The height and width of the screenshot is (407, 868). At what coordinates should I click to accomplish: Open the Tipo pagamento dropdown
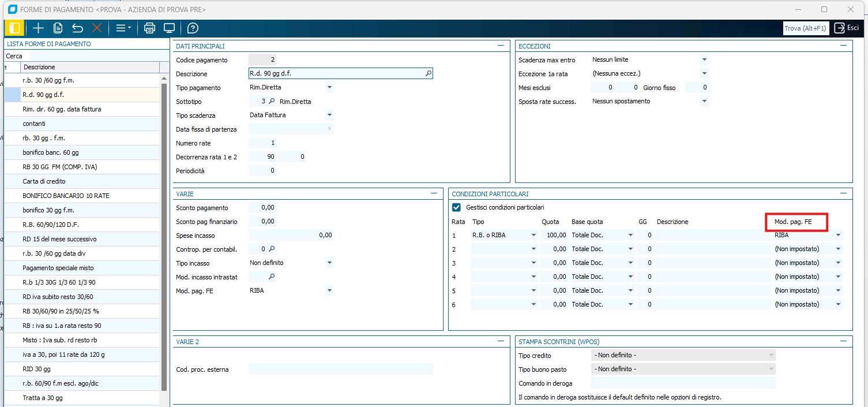click(329, 88)
